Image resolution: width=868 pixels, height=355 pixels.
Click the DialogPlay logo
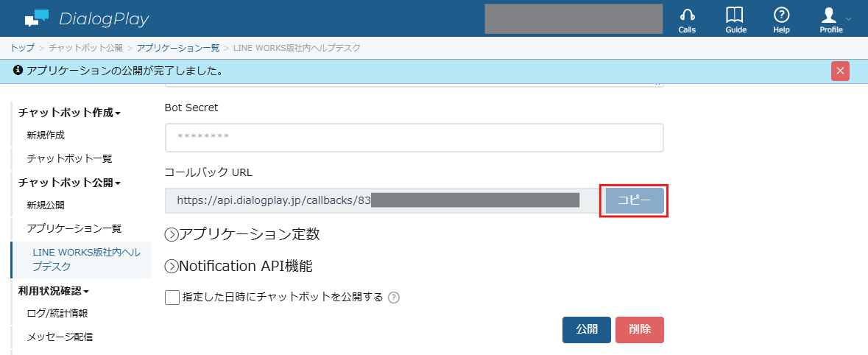point(87,19)
